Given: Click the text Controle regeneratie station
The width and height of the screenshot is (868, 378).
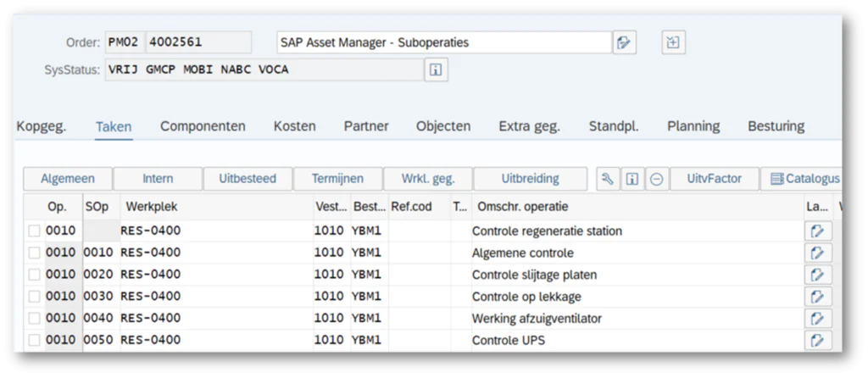Looking at the screenshot, I should coord(547,231).
